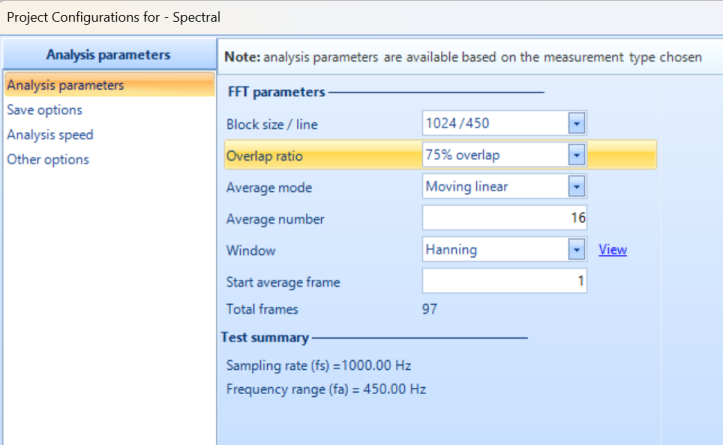Click the 1024 /450 block size value
The image size is (723, 445).
[x=458, y=123]
